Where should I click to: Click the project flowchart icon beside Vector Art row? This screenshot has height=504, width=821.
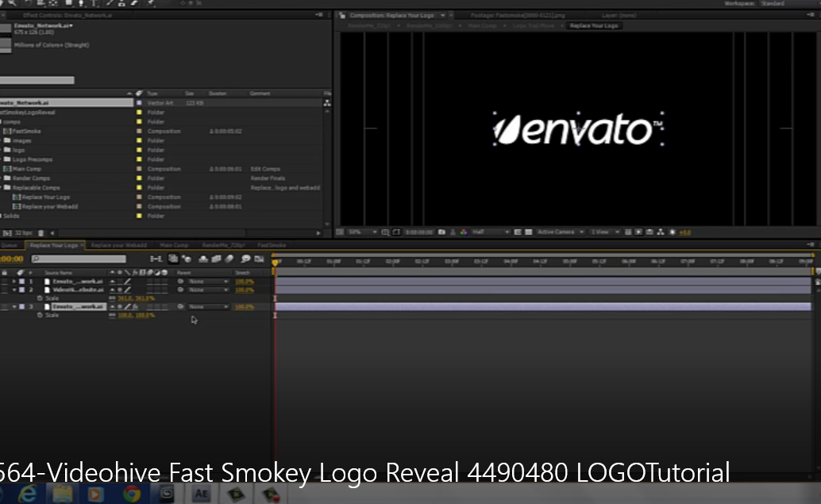327,103
